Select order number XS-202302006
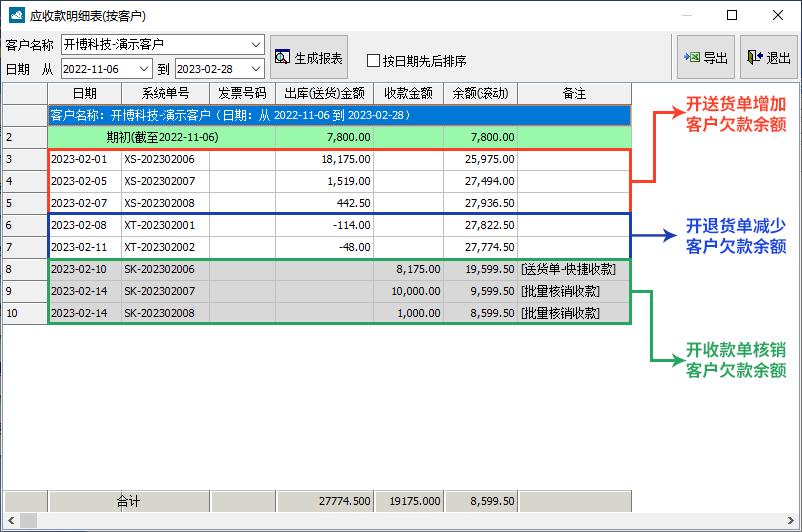Viewport: 802px width, 532px height. (x=165, y=159)
